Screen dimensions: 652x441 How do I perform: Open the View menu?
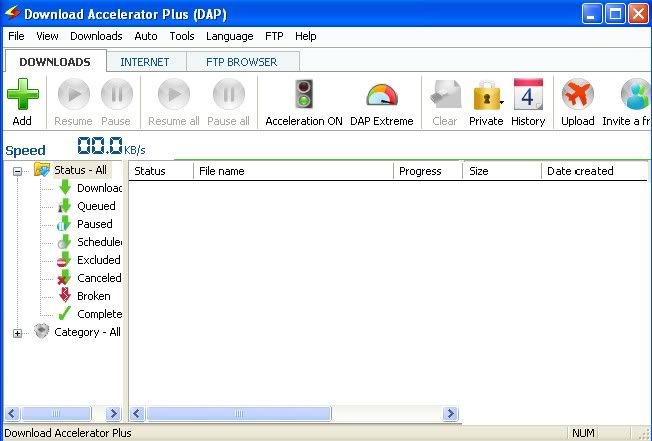(47, 36)
